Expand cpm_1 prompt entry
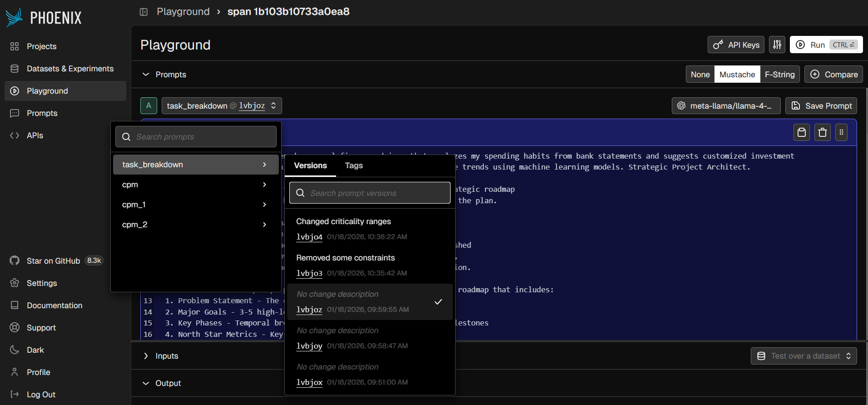This screenshot has width=868, height=405. [196, 205]
